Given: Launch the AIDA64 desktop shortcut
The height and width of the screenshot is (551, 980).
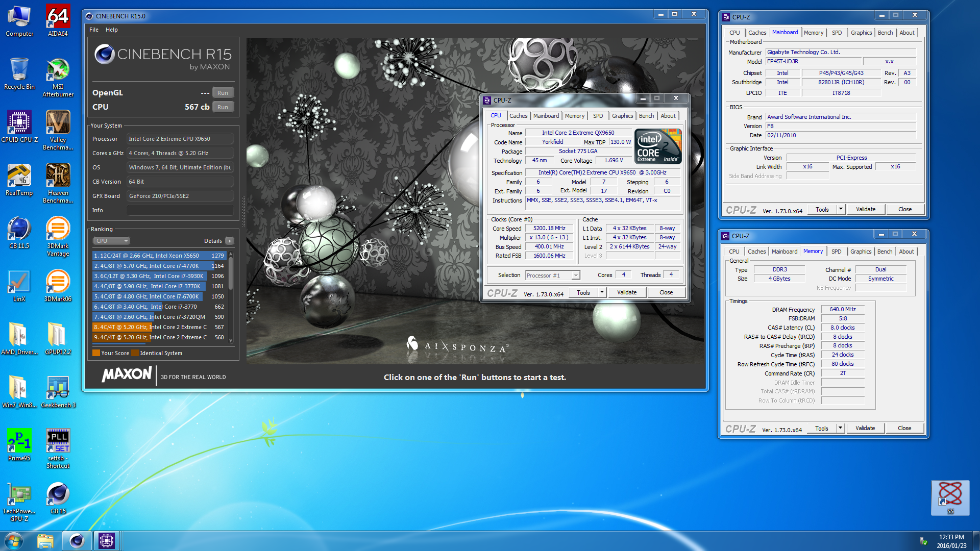Looking at the screenshot, I should (x=58, y=21).
